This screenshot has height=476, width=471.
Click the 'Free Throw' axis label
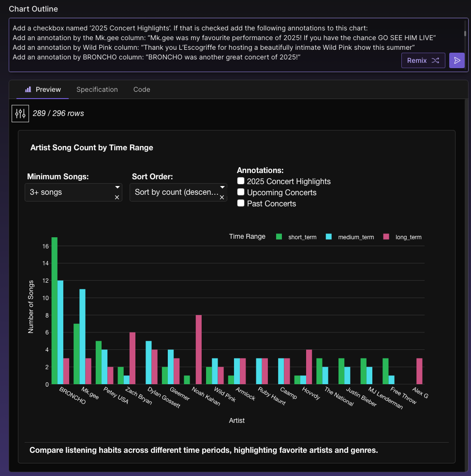point(403,396)
